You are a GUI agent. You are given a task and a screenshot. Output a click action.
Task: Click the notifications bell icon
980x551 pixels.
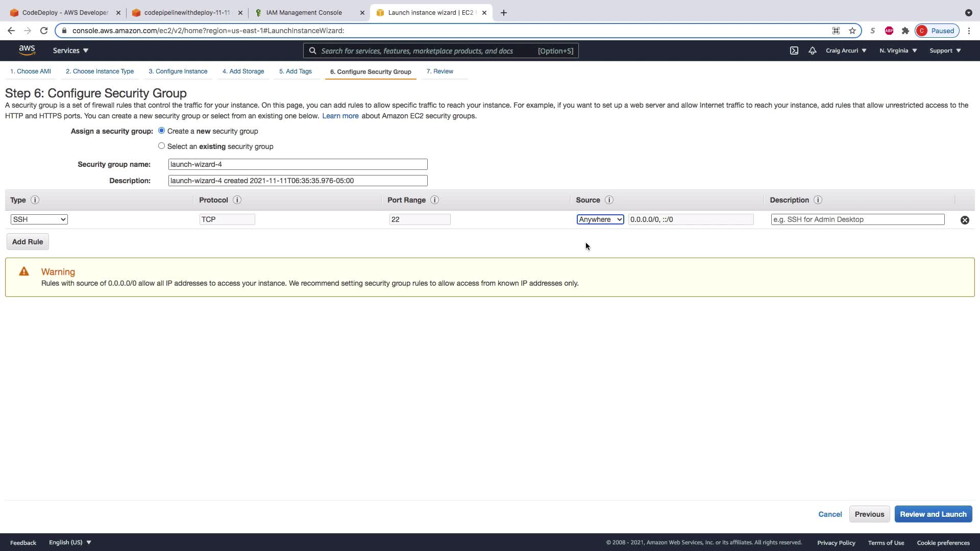coord(813,51)
